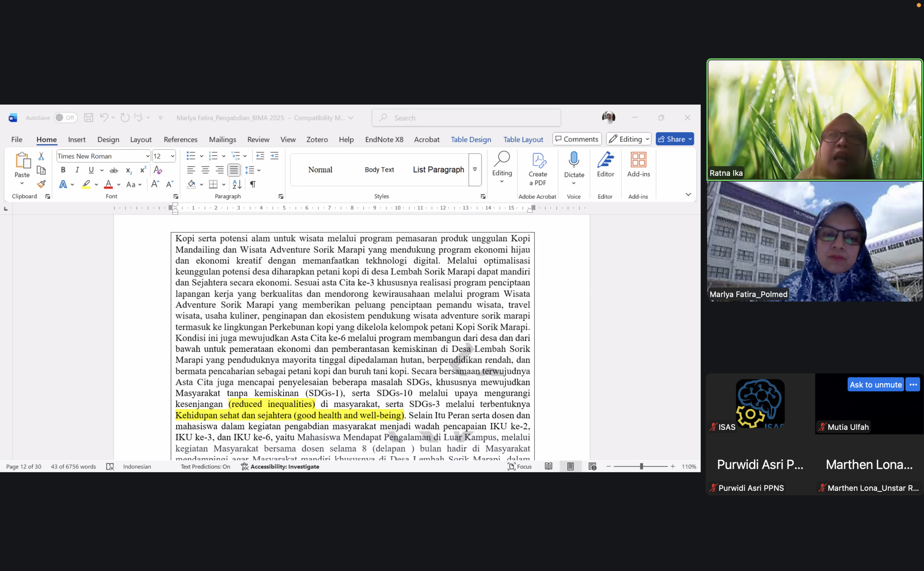924x571 pixels.
Task: Click the Share button
Action: [671, 139]
